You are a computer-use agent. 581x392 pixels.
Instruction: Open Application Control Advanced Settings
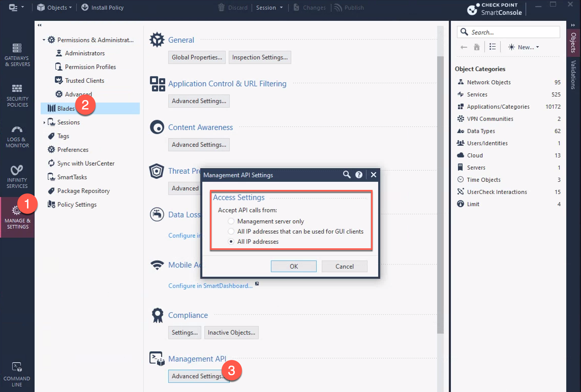199,101
